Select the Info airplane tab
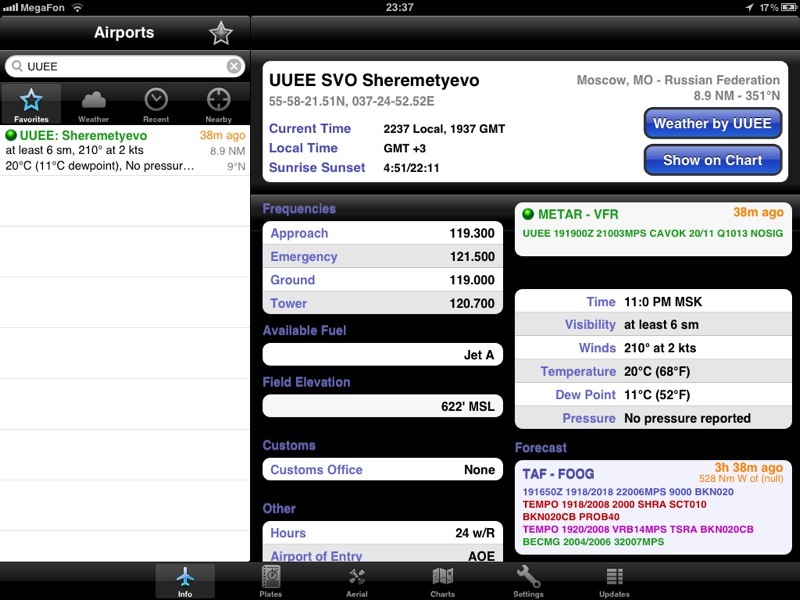This screenshot has width=800, height=600. 185,581
